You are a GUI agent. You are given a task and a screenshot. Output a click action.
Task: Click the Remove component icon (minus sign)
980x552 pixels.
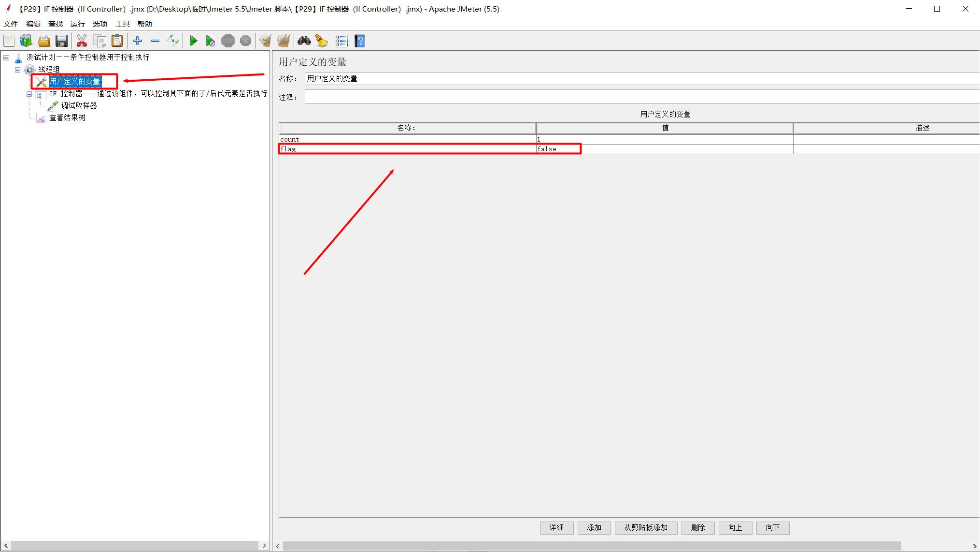(x=155, y=41)
